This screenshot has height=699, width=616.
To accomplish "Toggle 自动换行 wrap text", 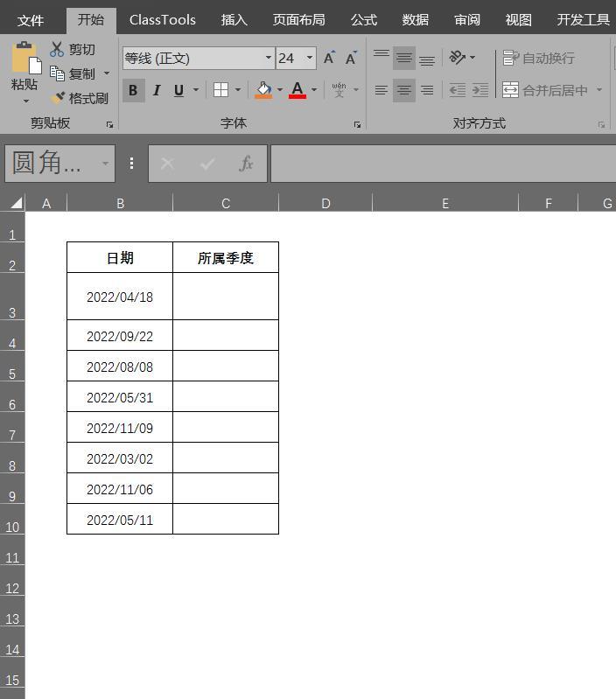I will tap(538, 58).
